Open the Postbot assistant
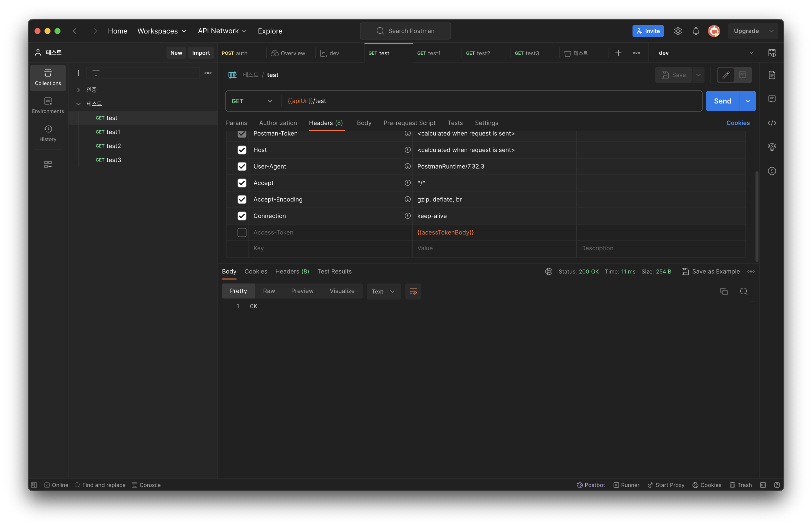The image size is (812, 528). 590,485
